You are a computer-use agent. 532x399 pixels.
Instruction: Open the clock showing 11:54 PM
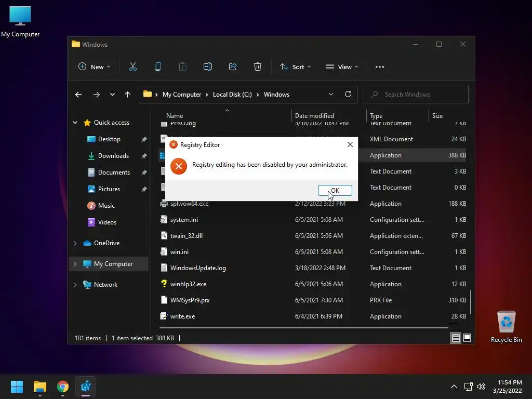(507, 387)
